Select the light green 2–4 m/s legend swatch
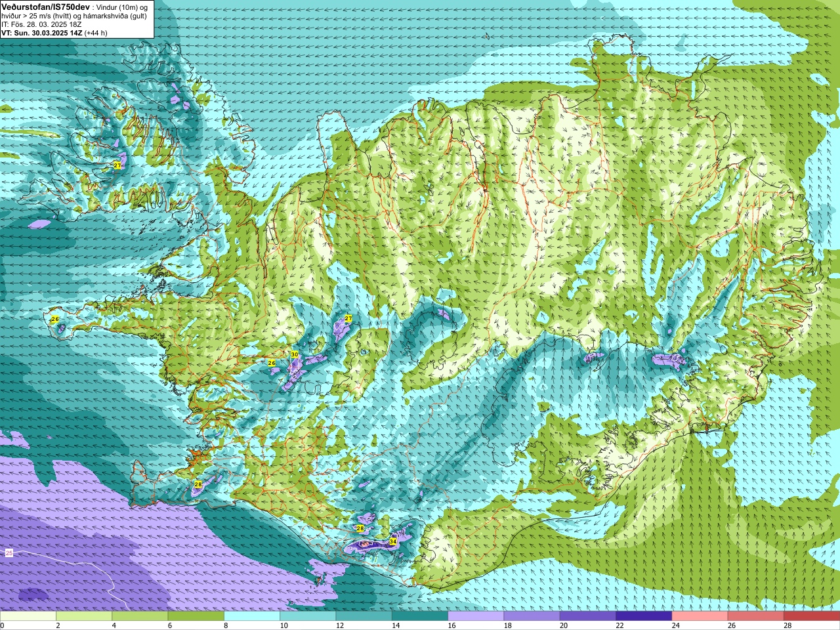The width and height of the screenshot is (840, 630). [x=84, y=616]
